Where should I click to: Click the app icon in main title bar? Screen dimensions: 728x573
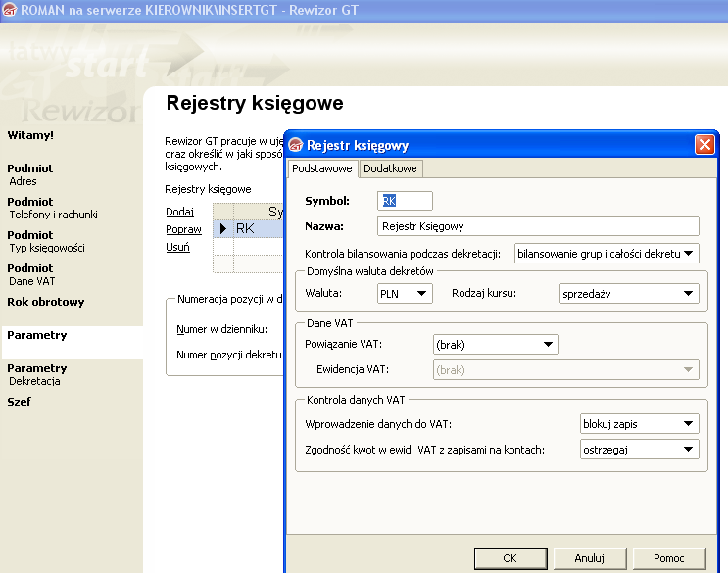[x=9, y=9]
